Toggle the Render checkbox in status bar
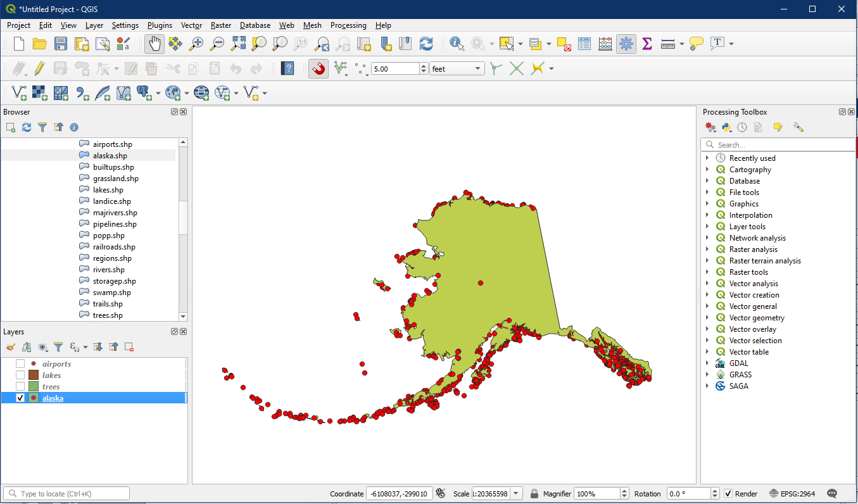Viewport: 858px width, 504px height. coord(728,494)
